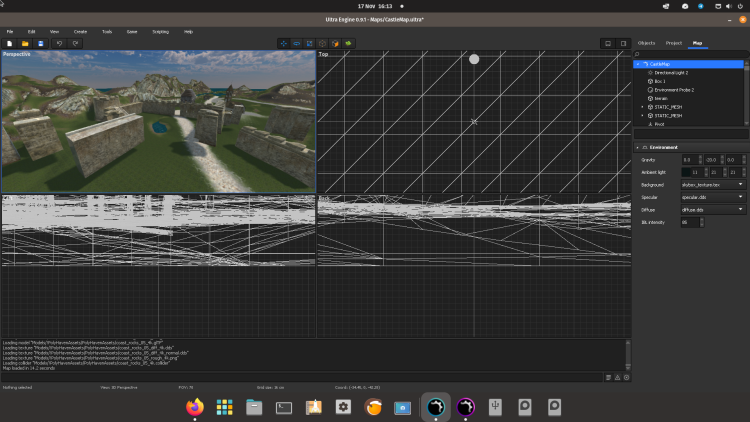Switch to the Project tab
The height and width of the screenshot is (422, 750).
click(673, 43)
